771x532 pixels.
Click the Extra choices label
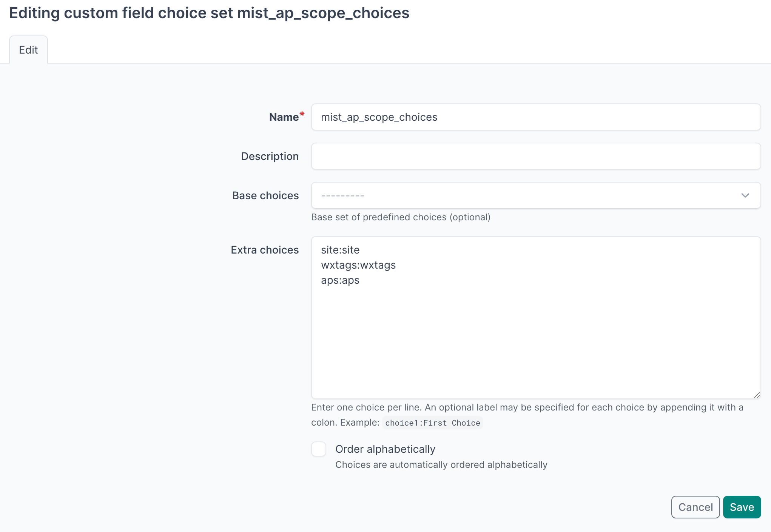pos(264,250)
